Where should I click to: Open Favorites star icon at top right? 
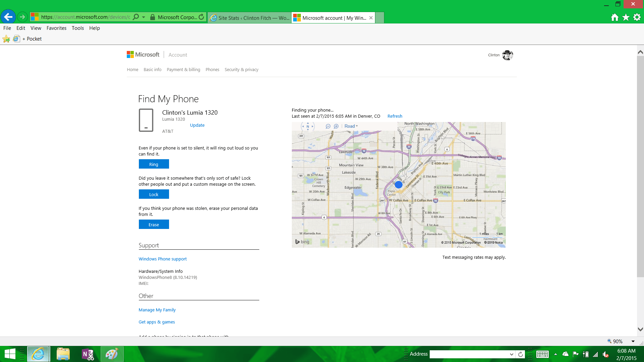tap(626, 17)
